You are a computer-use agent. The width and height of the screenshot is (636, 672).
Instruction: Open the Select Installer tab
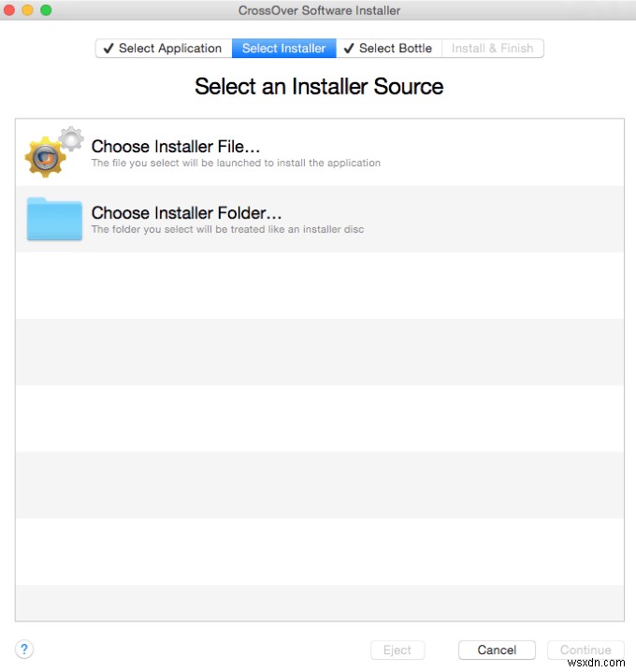coord(283,49)
